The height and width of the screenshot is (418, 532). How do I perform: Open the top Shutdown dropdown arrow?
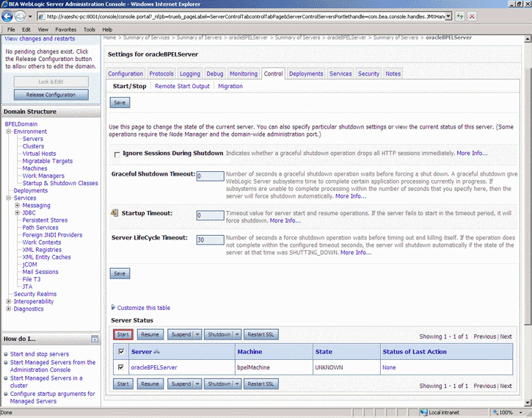pyautogui.click(x=237, y=334)
